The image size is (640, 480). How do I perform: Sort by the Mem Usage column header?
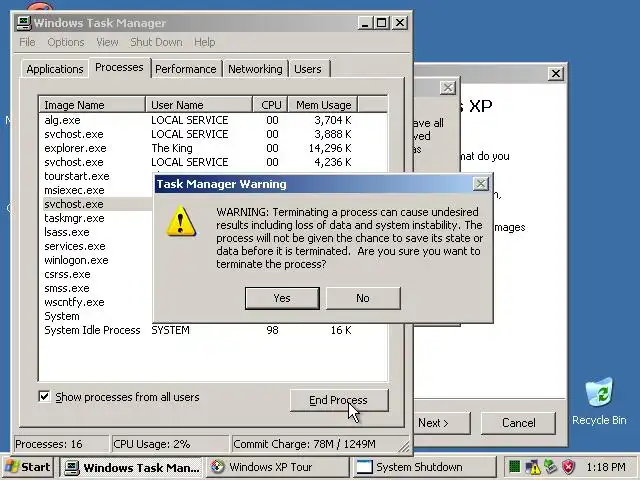(x=323, y=105)
